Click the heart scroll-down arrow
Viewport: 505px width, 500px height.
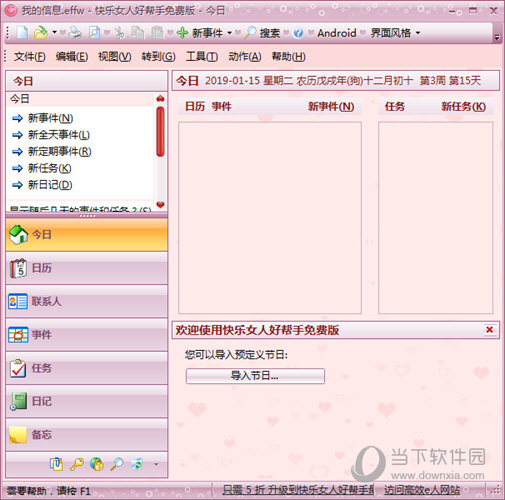[x=160, y=204]
